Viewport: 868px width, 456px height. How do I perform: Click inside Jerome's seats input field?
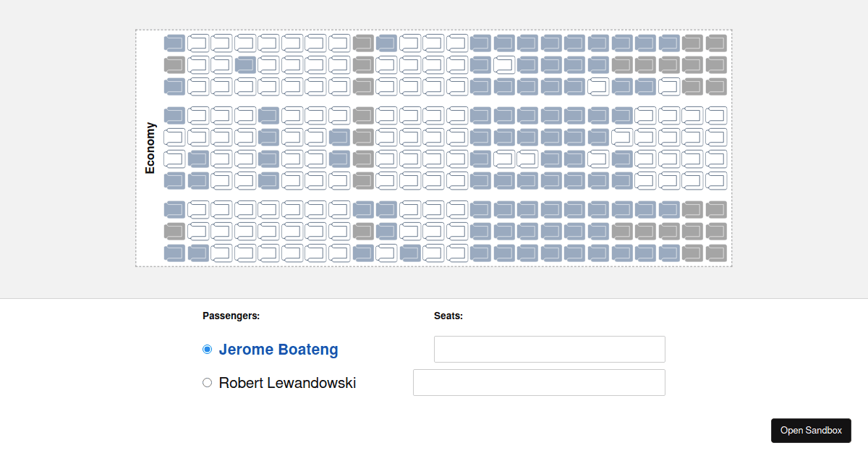pos(549,349)
